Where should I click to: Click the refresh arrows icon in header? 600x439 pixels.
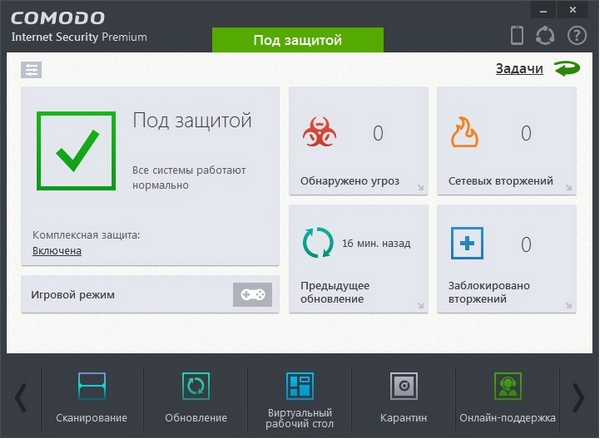click(546, 35)
